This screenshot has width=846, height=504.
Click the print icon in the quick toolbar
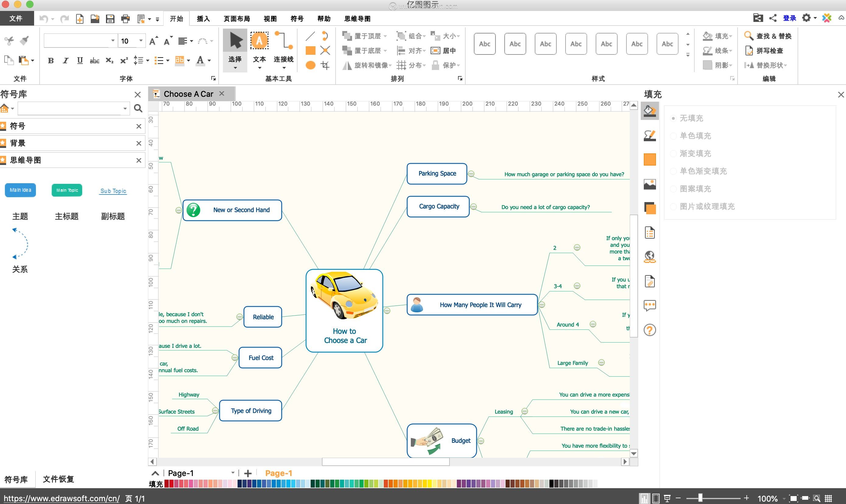pos(125,19)
